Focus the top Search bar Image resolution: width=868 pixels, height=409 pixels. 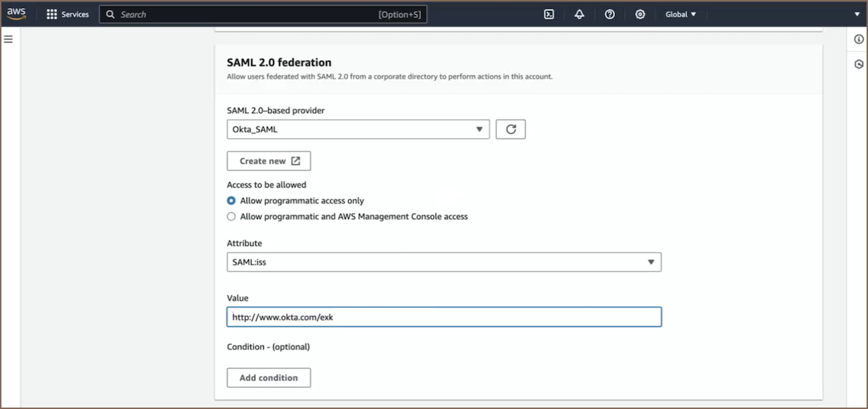[x=263, y=14]
